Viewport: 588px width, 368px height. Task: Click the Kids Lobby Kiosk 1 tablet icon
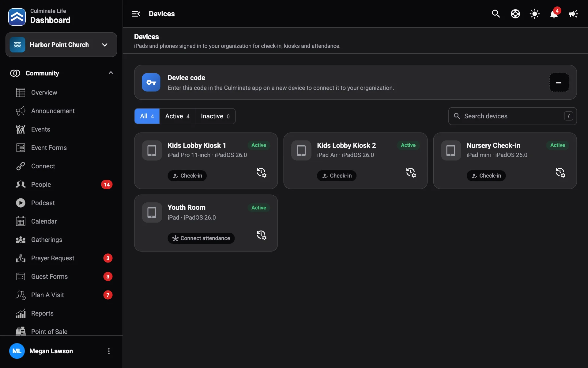(152, 151)
